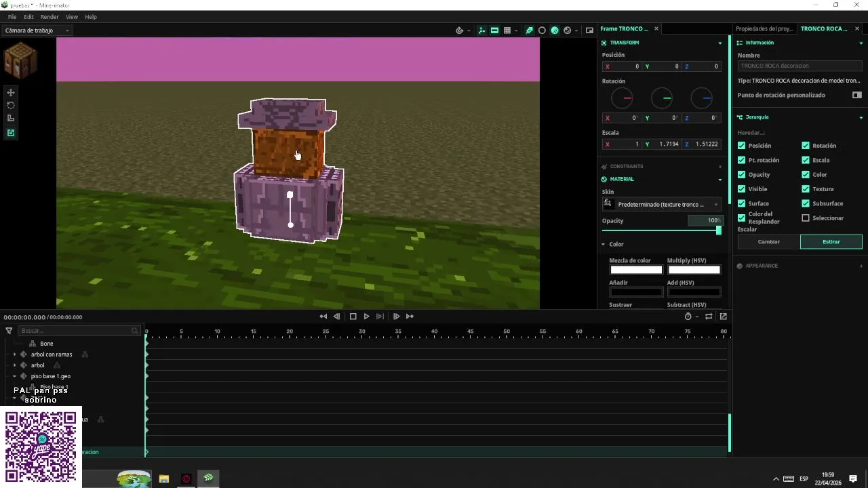868x488 pixels.
Task: Click the snap icon in view toolbar
Action: 460,30
